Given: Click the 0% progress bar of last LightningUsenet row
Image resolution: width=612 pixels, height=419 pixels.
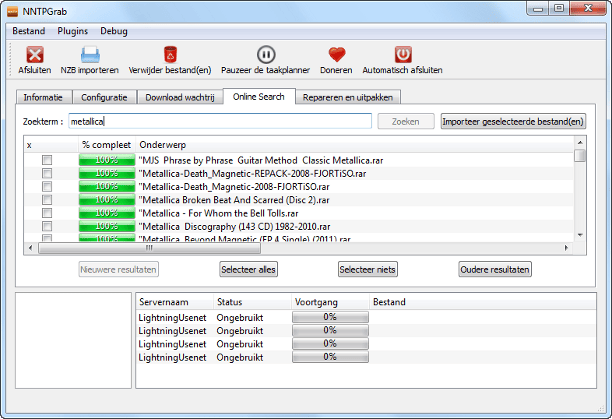Looking at the screenshot, I should coord(330,357).
